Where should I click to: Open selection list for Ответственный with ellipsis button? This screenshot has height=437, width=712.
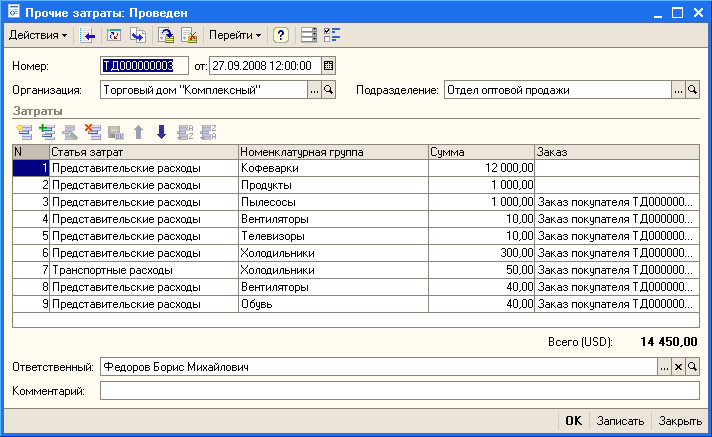[x=664, y=367]
